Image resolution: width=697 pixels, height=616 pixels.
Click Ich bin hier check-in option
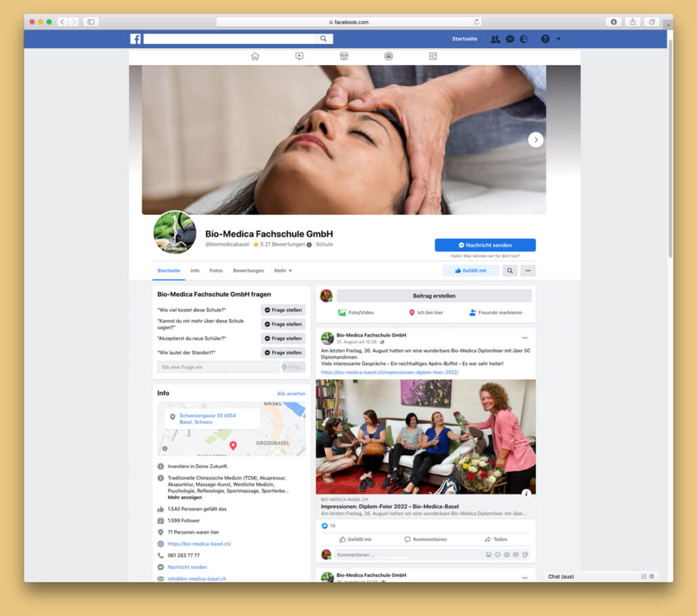(x=426, y=312)
